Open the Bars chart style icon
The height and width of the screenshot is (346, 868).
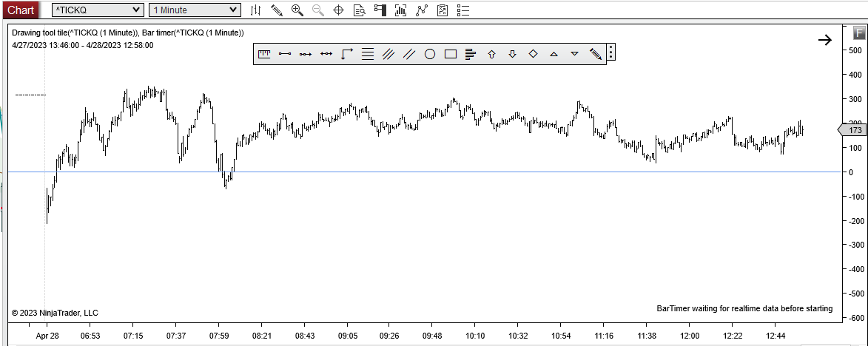(x=255, y=10)
